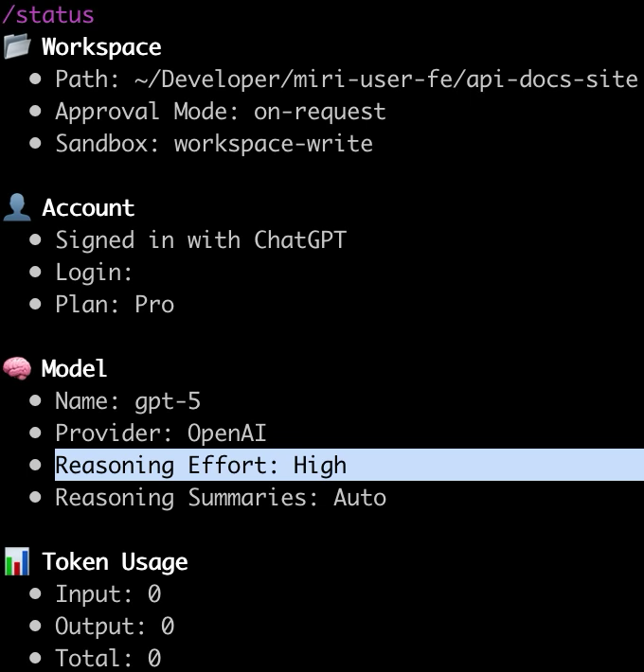
Task: Click the Workspace heading
Action: coord(101,46)
